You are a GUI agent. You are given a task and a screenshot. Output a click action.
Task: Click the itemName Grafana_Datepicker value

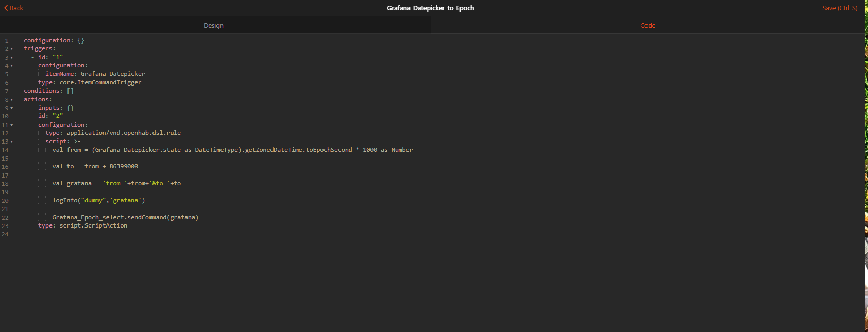click(x=112, y=74)
